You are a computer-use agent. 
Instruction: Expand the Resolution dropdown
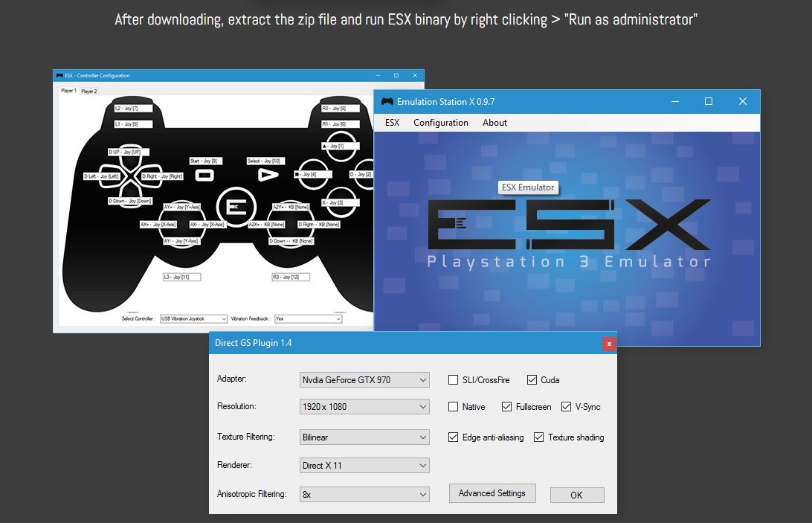click(364, 407)
